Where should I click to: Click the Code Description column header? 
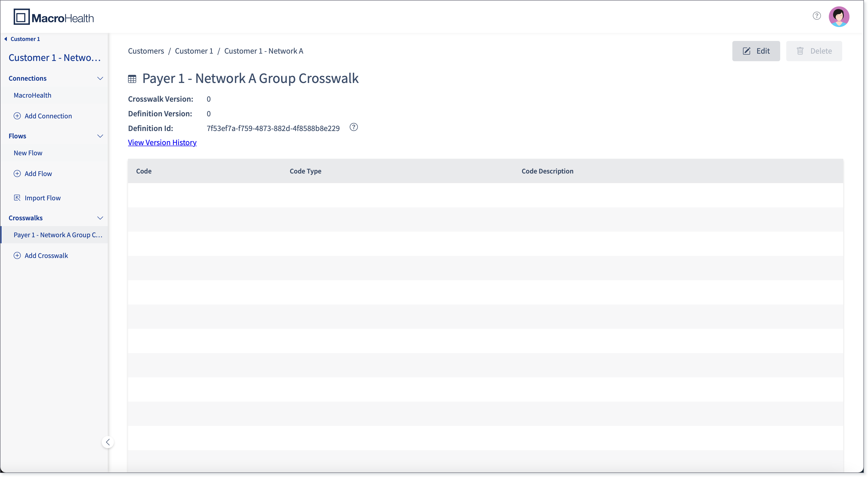click(548, 171)
